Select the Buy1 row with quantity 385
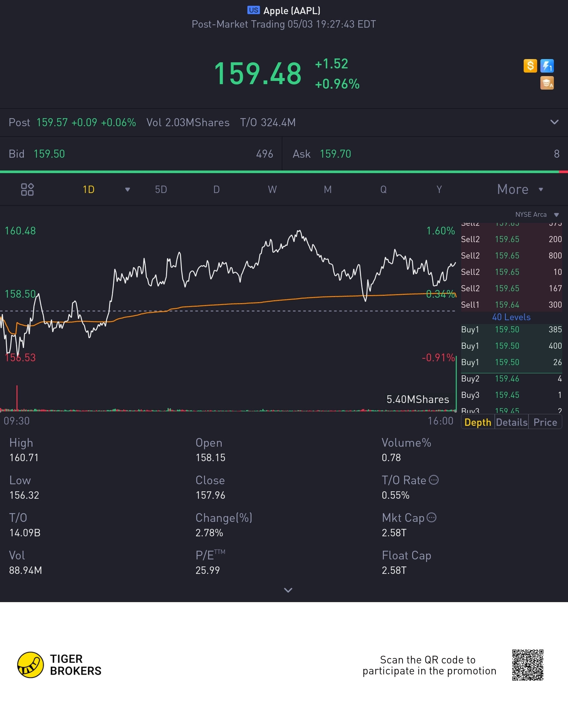The image size is (568, 728). point(511,330)
